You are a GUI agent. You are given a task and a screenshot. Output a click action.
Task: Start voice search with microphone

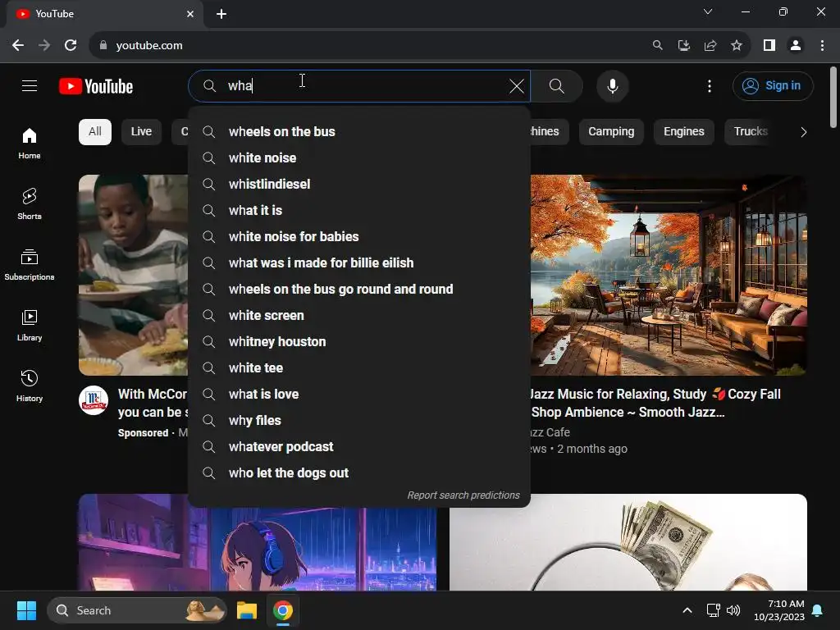[612, 85]
